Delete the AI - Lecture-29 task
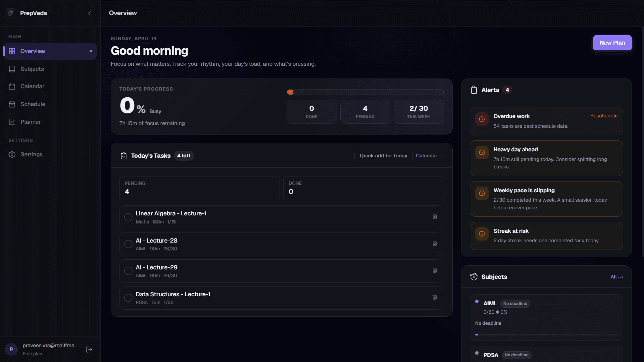 435,270
